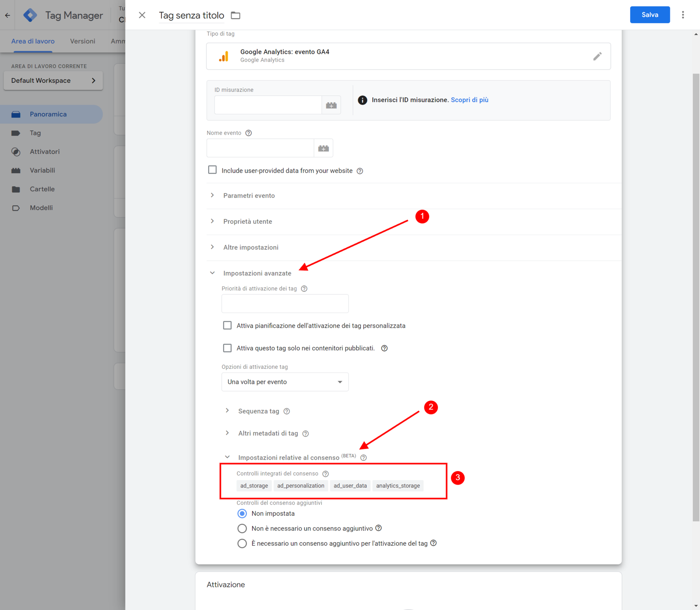Image resolution: width=700 pixels, height=610 pixels.
Task: Click the back arrow in Tag Manager header
Action: (7, 15)
